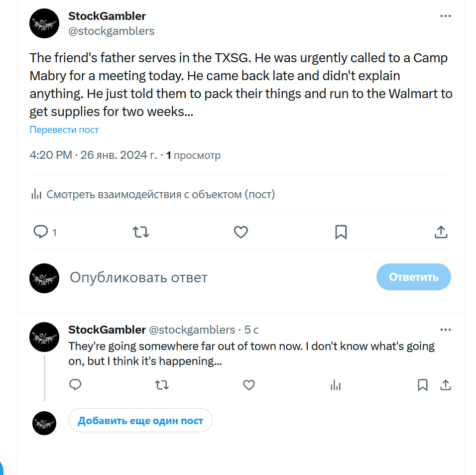Click the reply icon on thread reply
The image size is (476, 475).
75,385
